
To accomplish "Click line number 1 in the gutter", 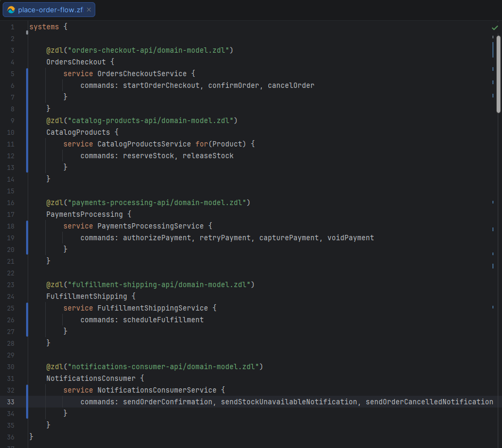I will (12, 27).
